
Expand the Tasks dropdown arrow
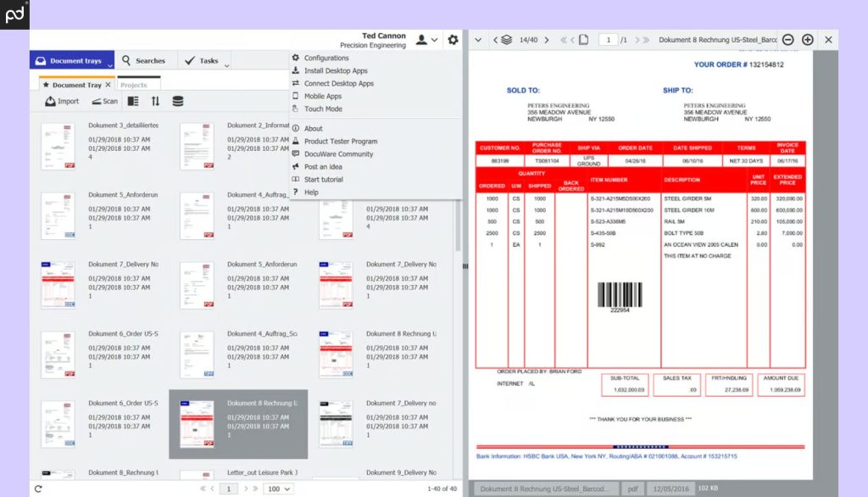pos(226,65)
